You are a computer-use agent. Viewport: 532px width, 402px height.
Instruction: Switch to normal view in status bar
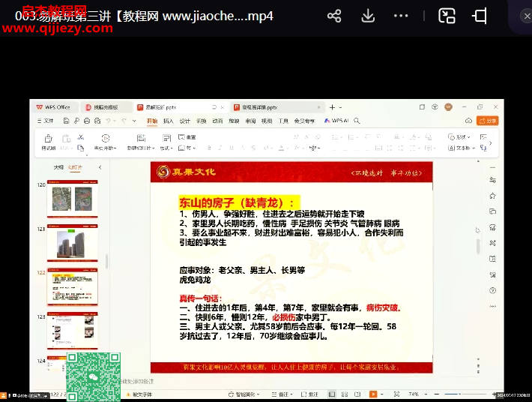pos(332,394)
